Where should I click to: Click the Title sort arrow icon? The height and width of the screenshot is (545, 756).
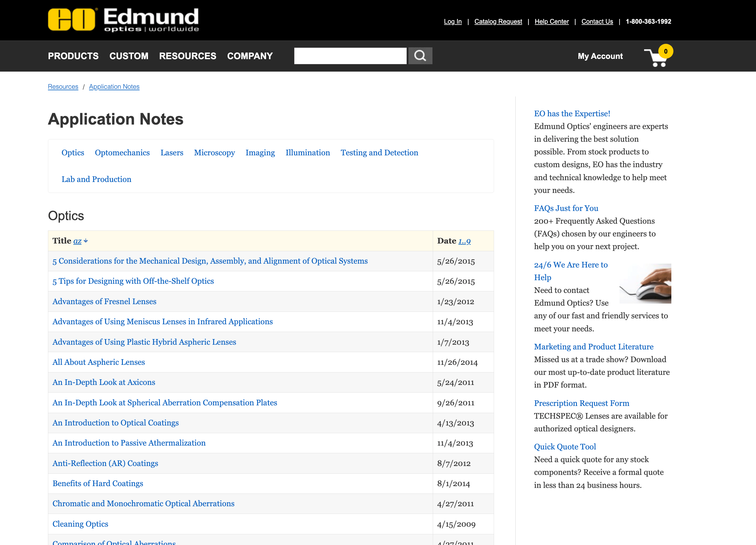pyautogui.click(x=86, y=241)
